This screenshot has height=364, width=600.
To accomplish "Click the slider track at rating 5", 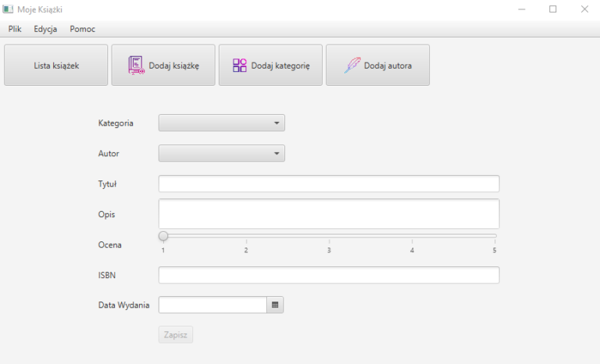I will click(x=494, y=236).
